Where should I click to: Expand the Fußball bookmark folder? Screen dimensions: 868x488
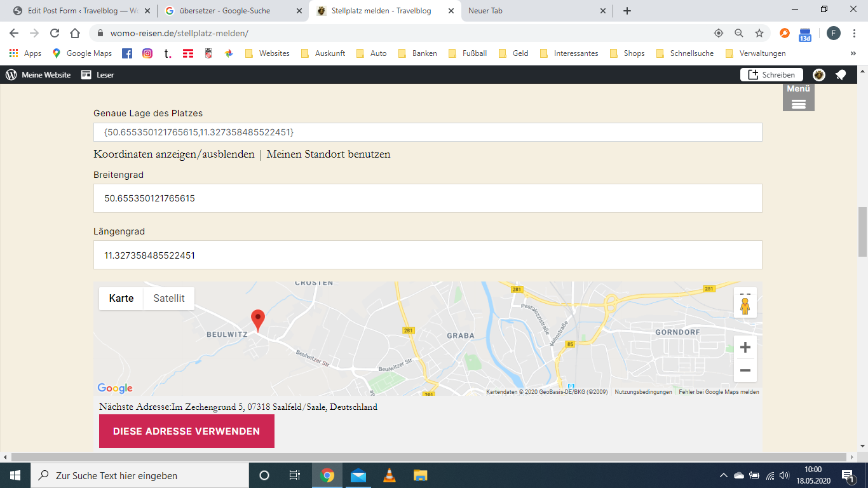[x=468, y=53]
